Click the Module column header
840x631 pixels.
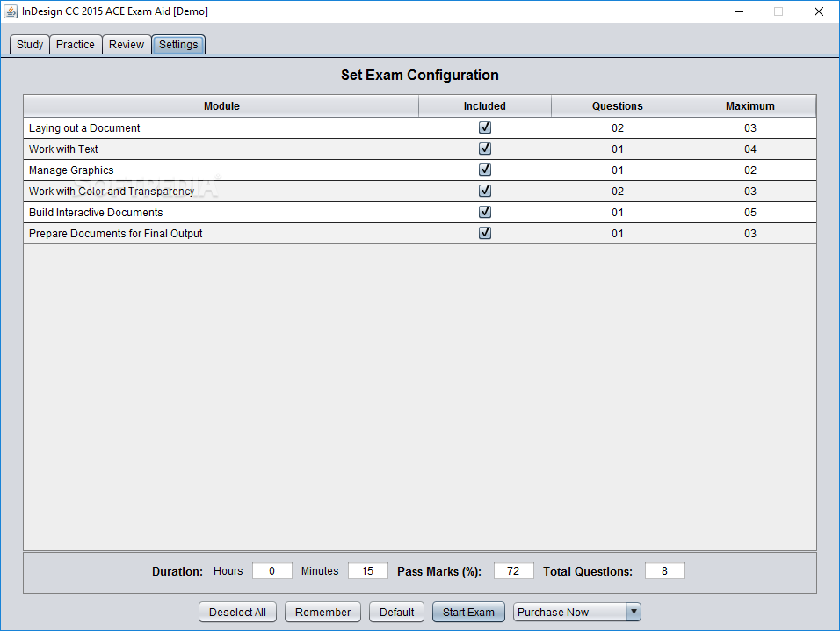tap(221, 106)
